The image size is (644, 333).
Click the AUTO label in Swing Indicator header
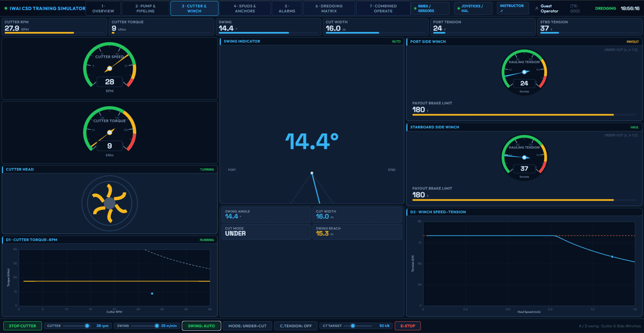coord(396,42)
